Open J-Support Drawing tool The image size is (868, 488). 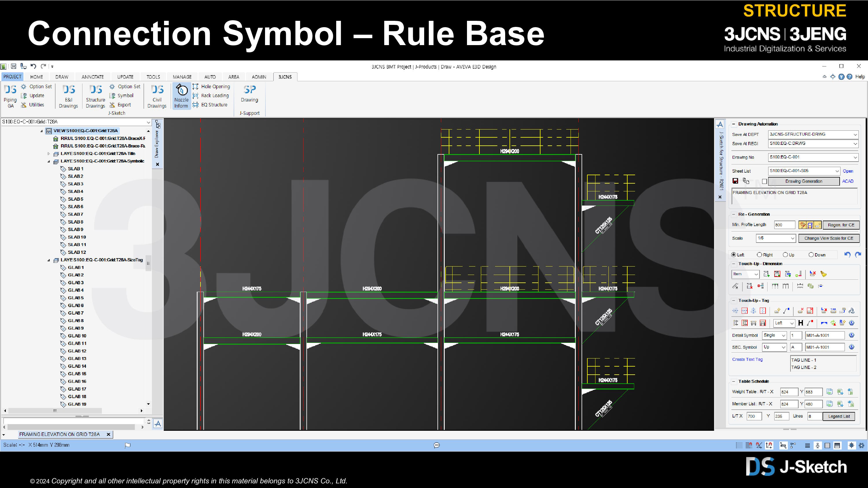249,93
